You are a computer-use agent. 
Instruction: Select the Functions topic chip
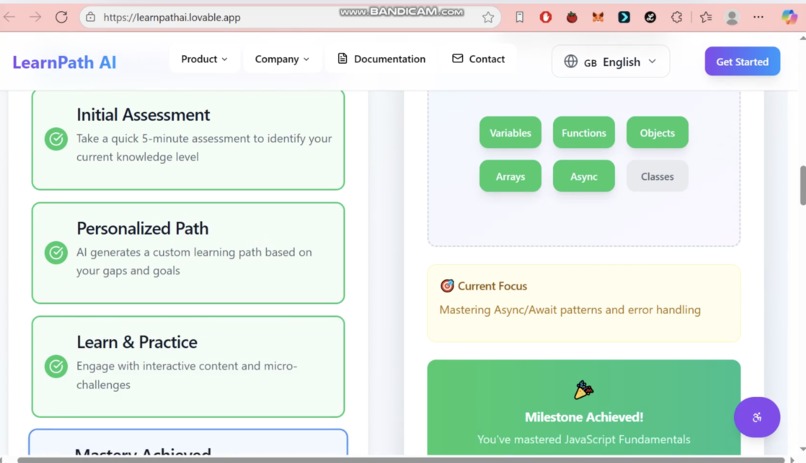point(583,133)
